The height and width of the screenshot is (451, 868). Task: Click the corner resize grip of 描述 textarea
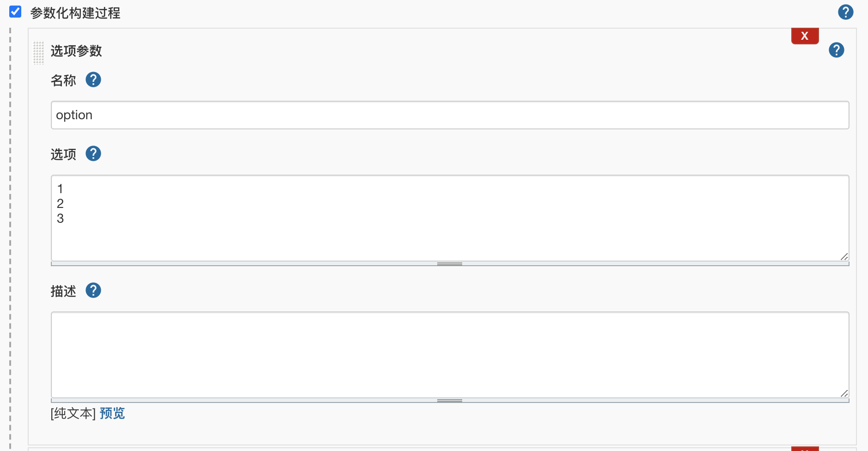(844, 393)
